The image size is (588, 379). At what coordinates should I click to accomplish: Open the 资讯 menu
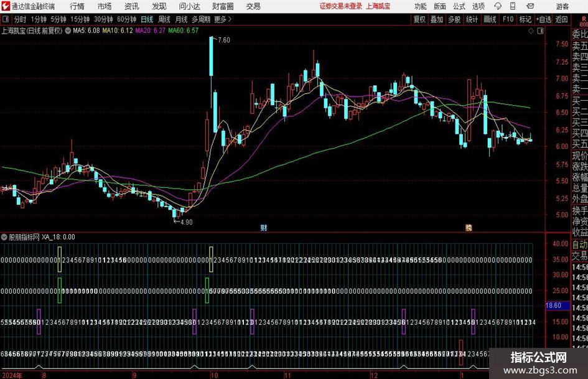132,6
